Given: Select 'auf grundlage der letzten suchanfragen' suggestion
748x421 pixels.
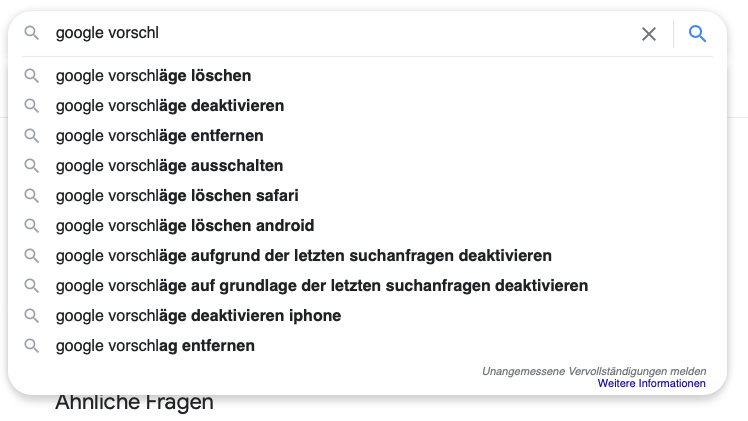Looking at the screenshot, I should pos(367,286).
